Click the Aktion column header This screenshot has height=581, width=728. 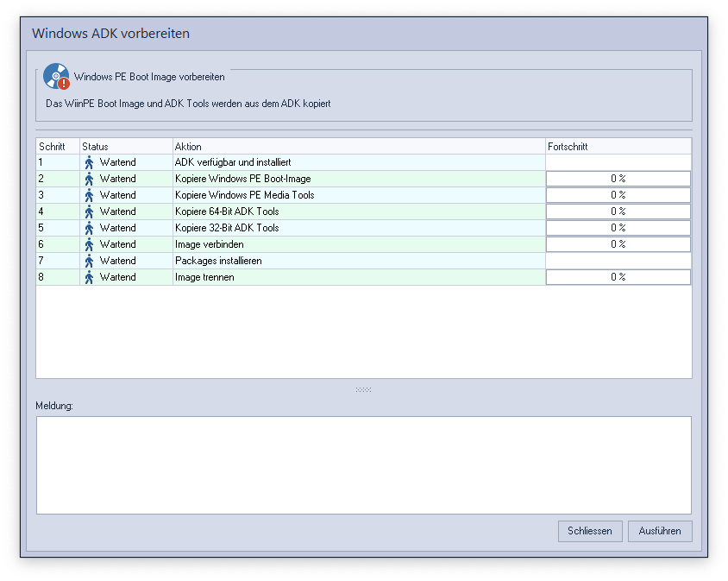(x=359, y=147)
